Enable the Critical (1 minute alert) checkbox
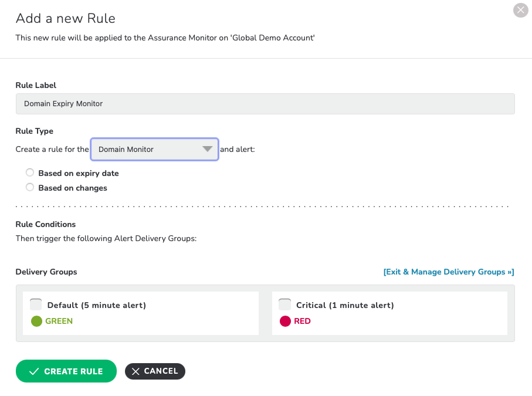The width and height of the screenshot is (532, 396). click(284, 304)
